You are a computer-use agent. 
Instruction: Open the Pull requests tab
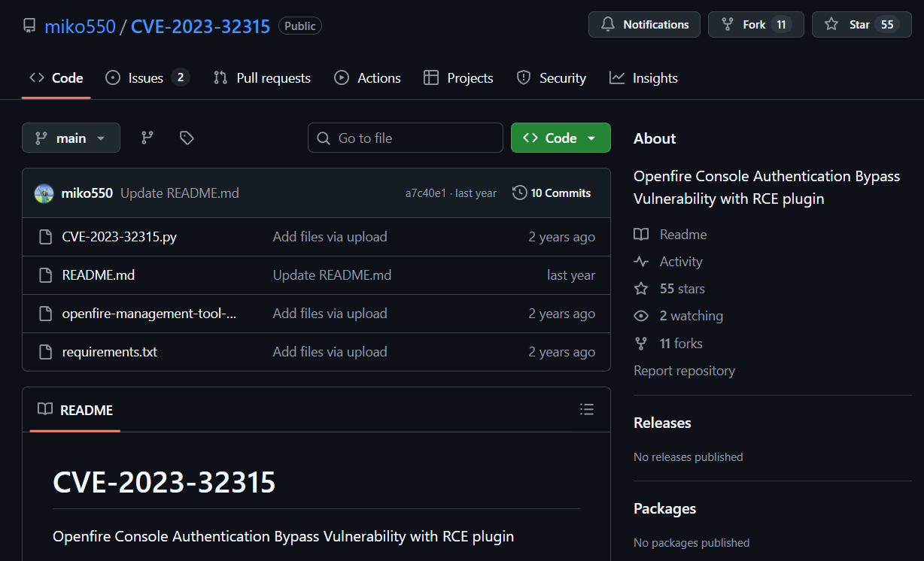(x=262, y=78)
